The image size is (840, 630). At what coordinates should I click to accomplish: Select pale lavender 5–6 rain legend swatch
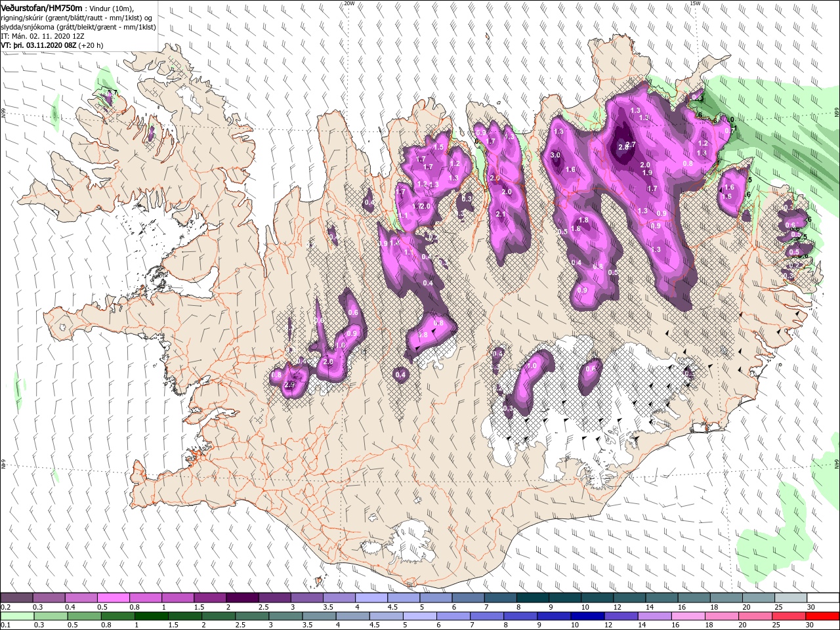(x=420, y=616)
